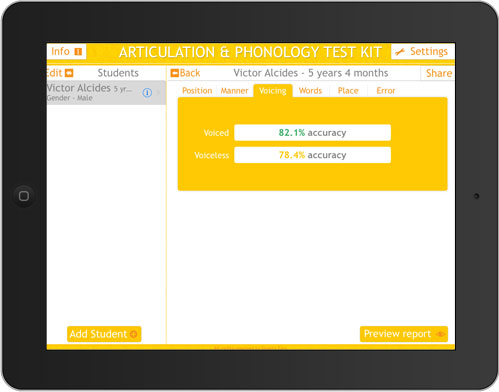Screen dimensions: 499x392
Task: Expand the chevron on the Victor Alcides row
Action: (x=159, y=93)
